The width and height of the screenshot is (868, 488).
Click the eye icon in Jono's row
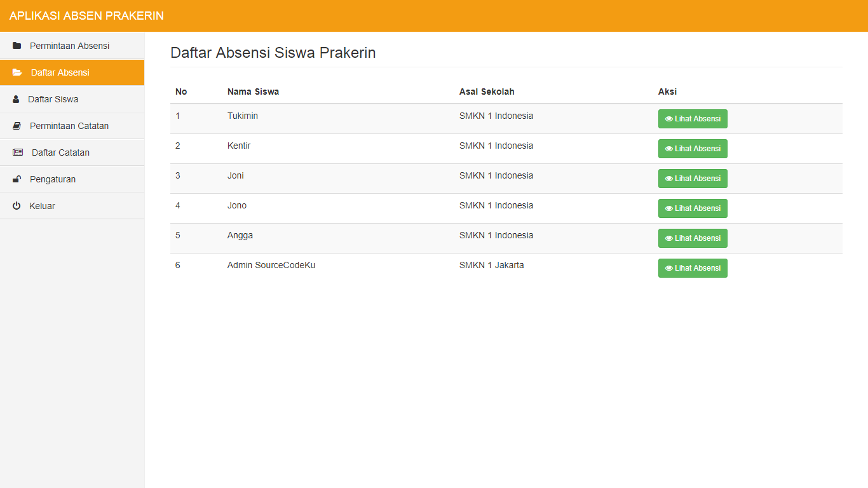point(668,208)
